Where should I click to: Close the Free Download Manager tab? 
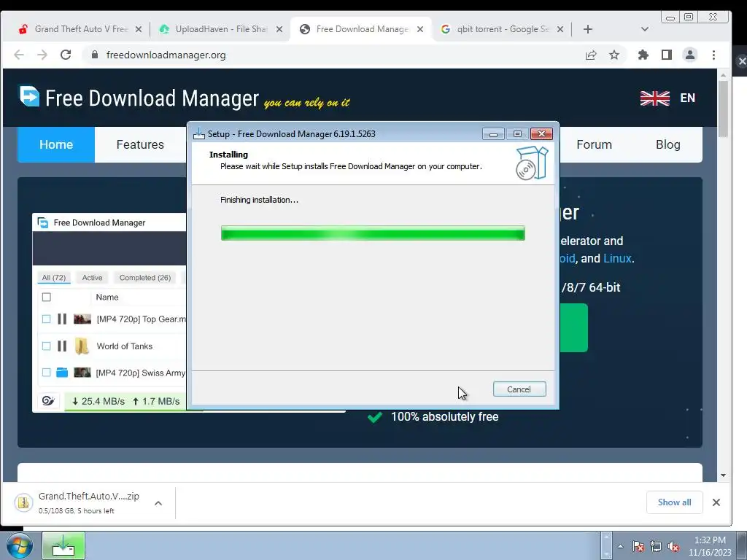419,29
